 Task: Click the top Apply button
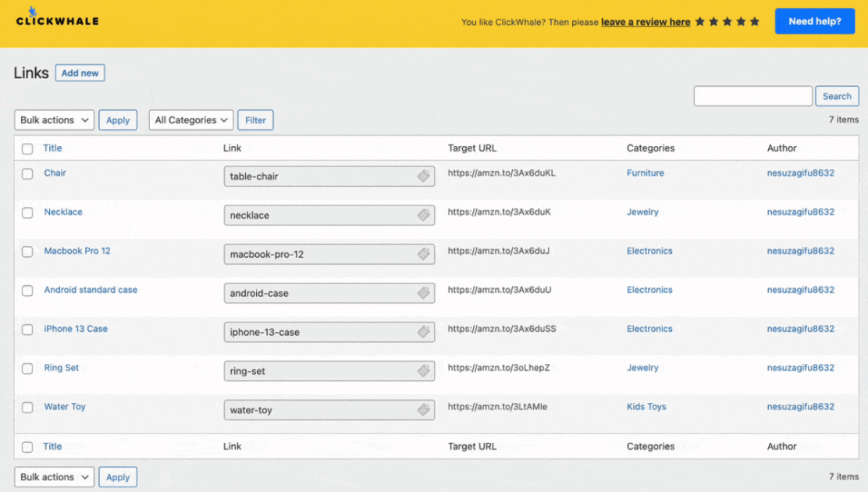(x=118, y=120)
